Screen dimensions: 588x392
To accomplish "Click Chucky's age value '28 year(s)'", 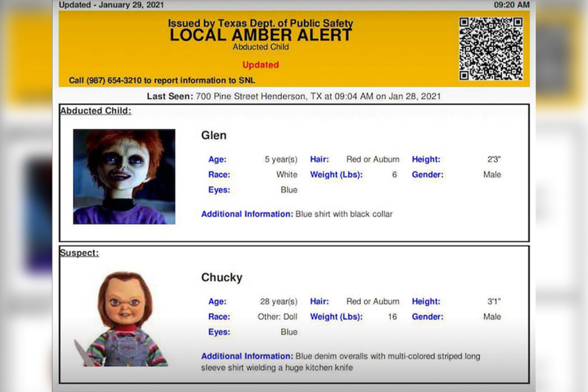I will click(278, 302).
